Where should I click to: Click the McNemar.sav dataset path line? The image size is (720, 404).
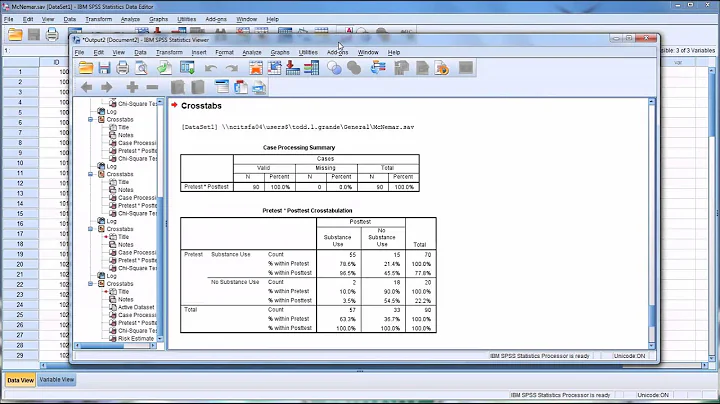point(298,127)
